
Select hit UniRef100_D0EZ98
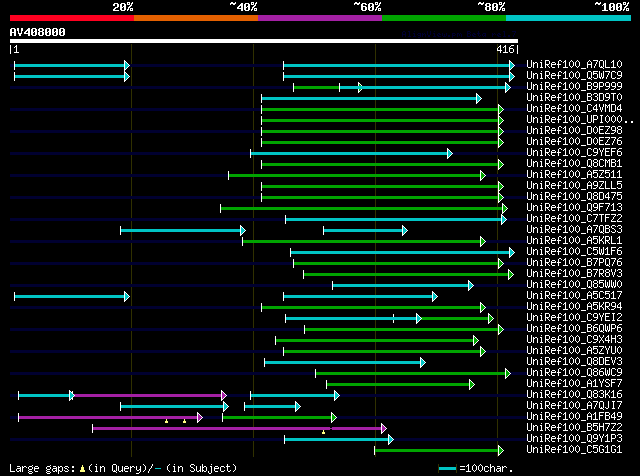click(x=574, y=131)
